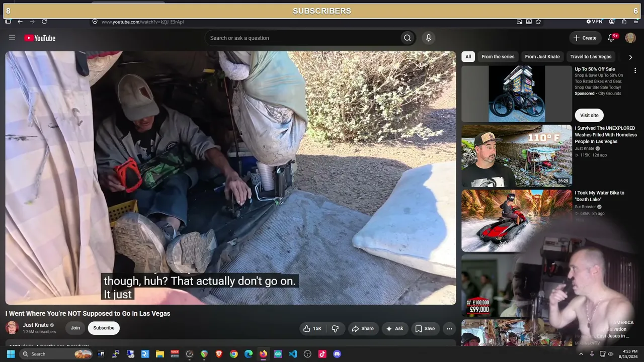Open I Survived The UNEXPLORED Washes title
The image size is (644, 362).
(x=606, y=135)
